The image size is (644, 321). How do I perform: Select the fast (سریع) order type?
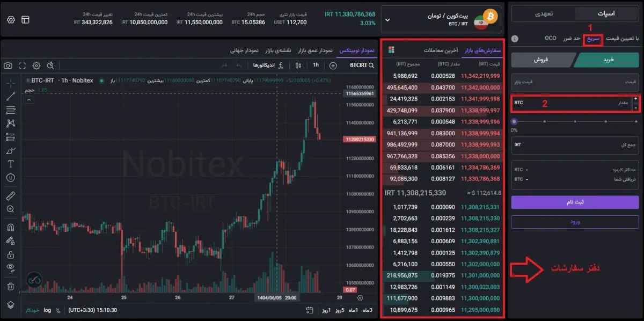(x=593, y=39)
